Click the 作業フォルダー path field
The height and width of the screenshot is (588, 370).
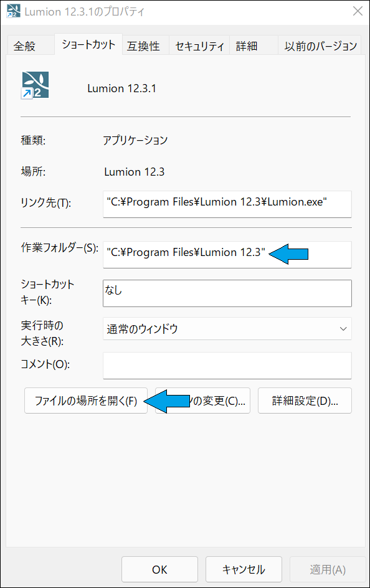click(227, 255)
